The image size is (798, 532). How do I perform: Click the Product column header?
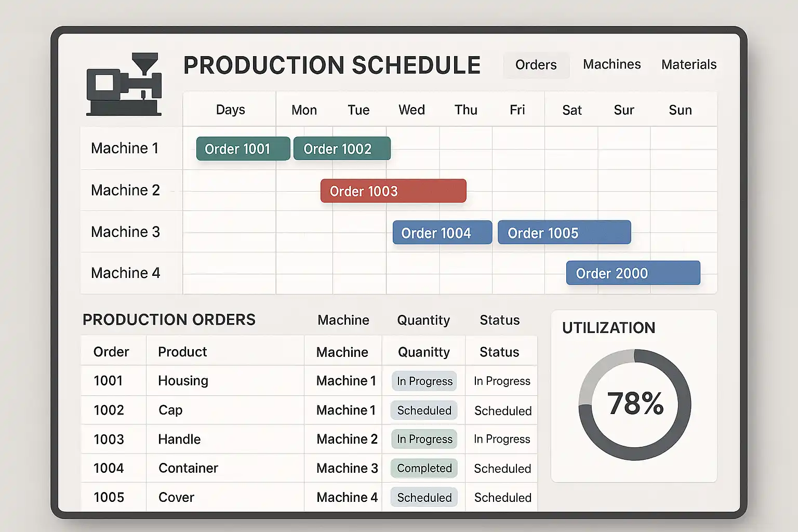[182, 352]
